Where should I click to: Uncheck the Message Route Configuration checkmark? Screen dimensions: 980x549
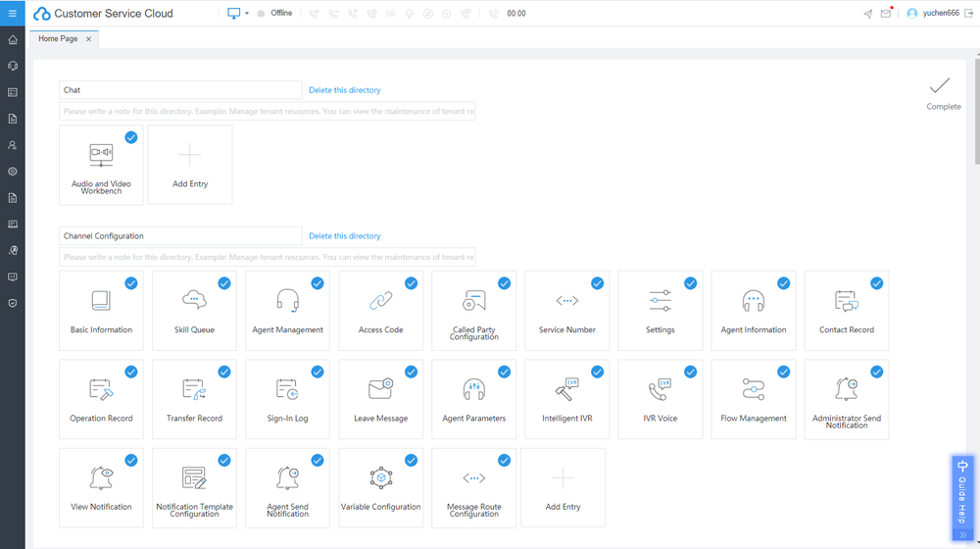coord(504,460)
